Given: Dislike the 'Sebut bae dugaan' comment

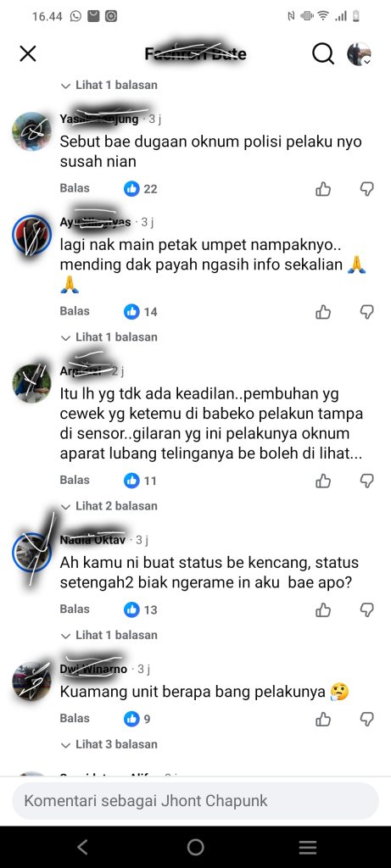Looking at the screenshot, I should 367,189.
